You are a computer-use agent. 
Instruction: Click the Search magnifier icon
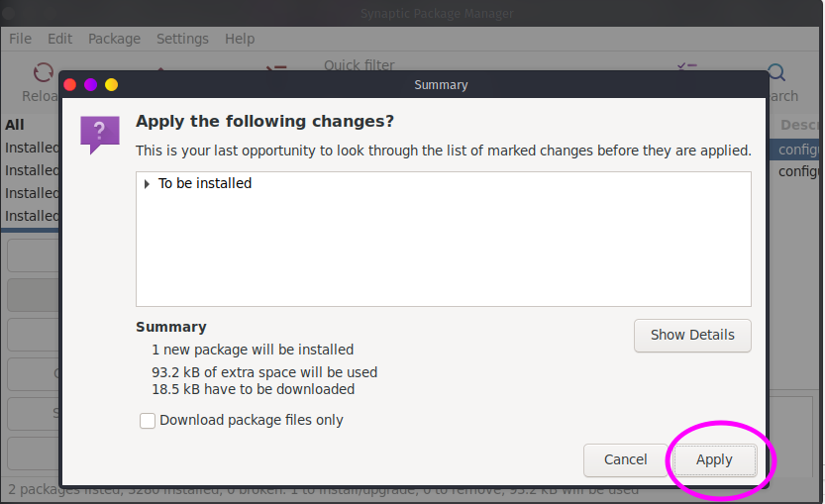tap(776, 72)
